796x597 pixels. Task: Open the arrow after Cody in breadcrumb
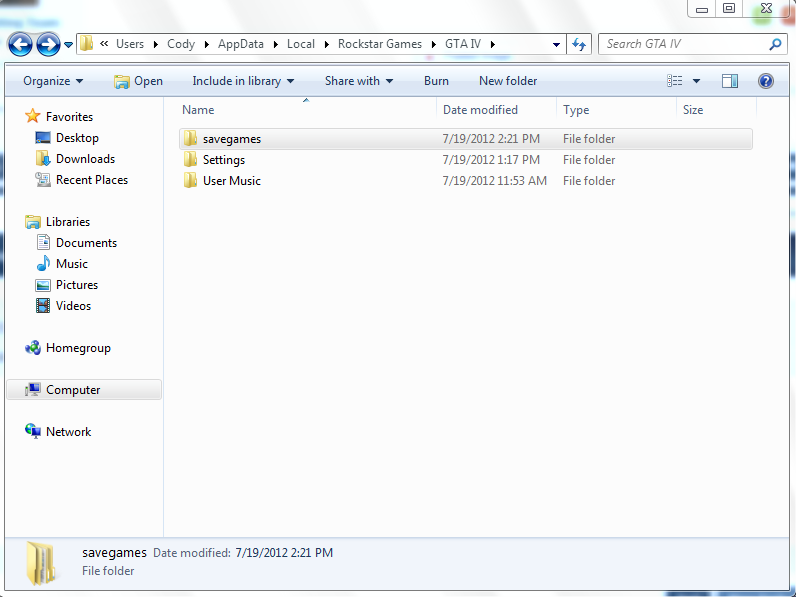207,45
